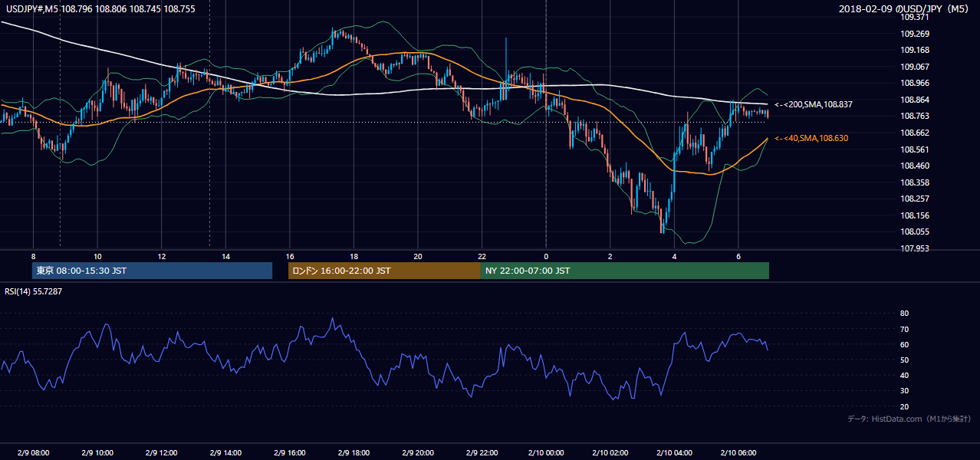This screenshot has width=980, height=460.
Task: Click the 2/9 16:00 time label
Action: click(289, 452)
